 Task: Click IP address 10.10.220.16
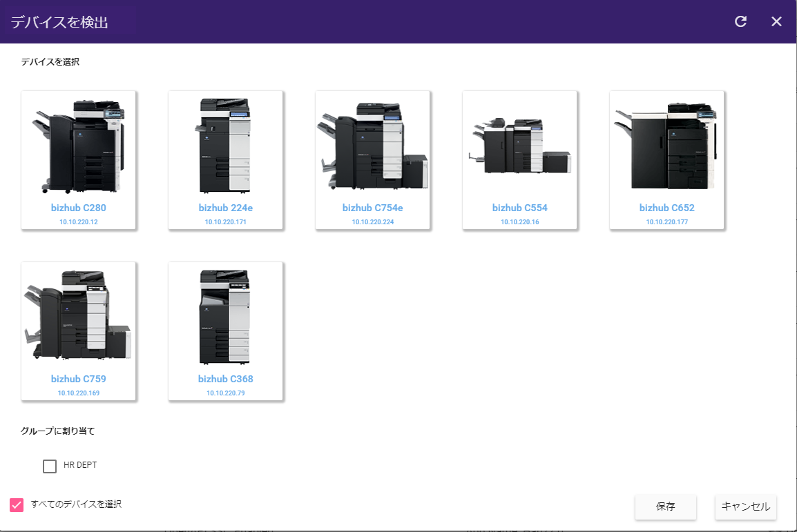point(519,221)
